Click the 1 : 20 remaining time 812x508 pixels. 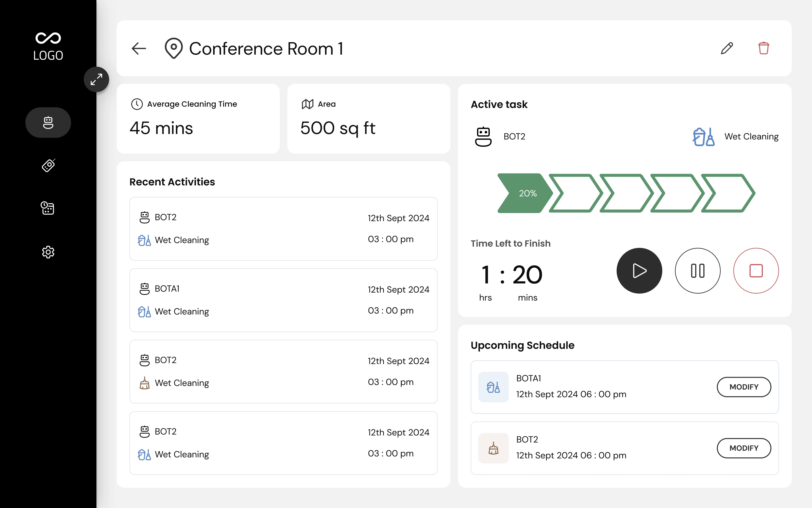pyautogui.click(x=512, y=275)
